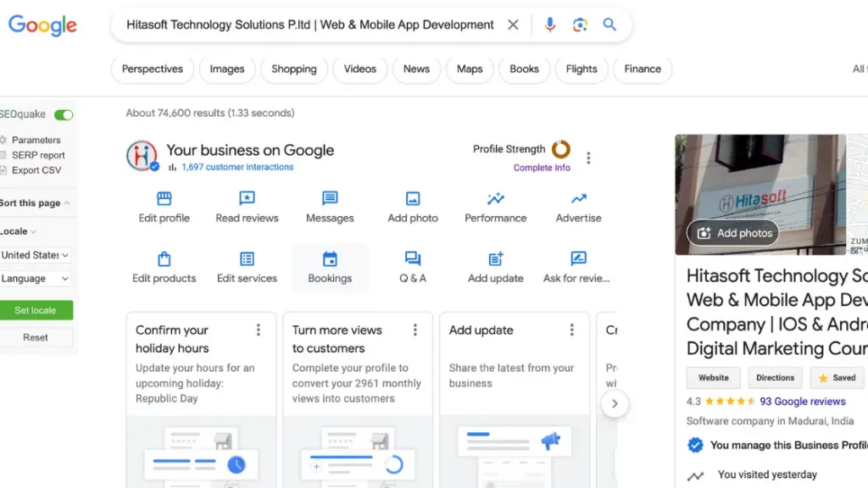Select the Maps filter chip
This screenshot has width=868, height=488.
coord(470,69)
